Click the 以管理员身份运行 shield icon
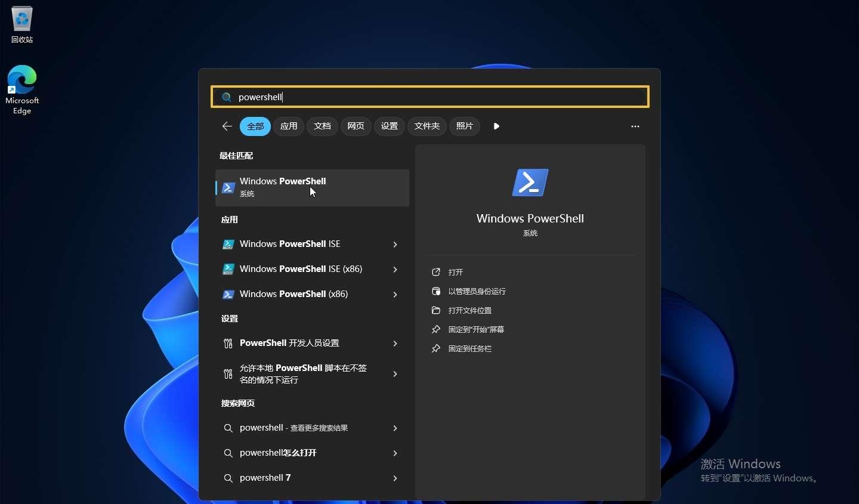 [x=436, y=291]
